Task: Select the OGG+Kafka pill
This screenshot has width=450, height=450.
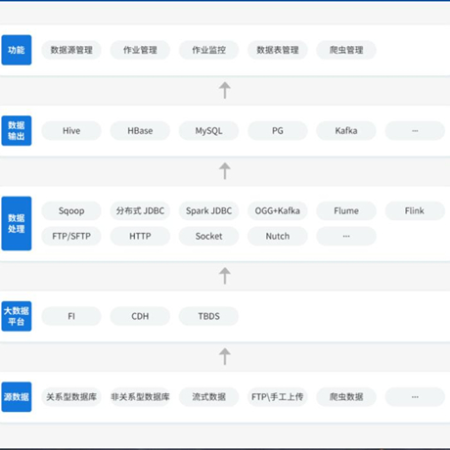Action: pyautogui.click(x=277, y=211)
